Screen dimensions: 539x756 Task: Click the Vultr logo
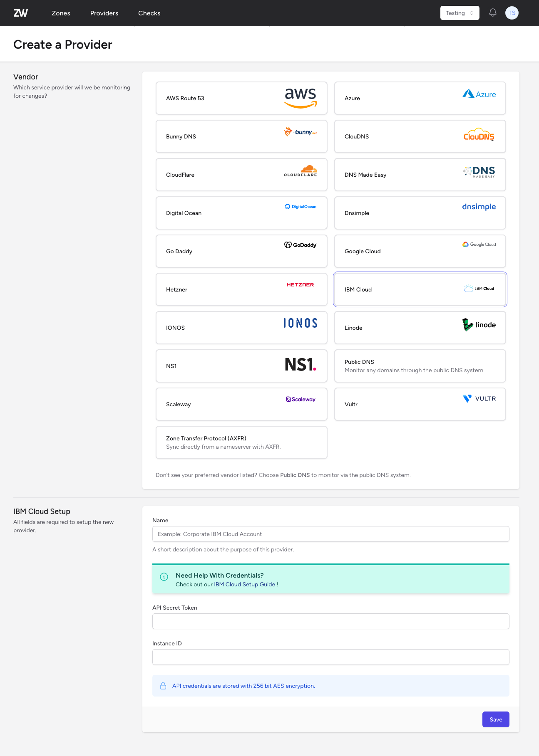click(x=479, y=398)
